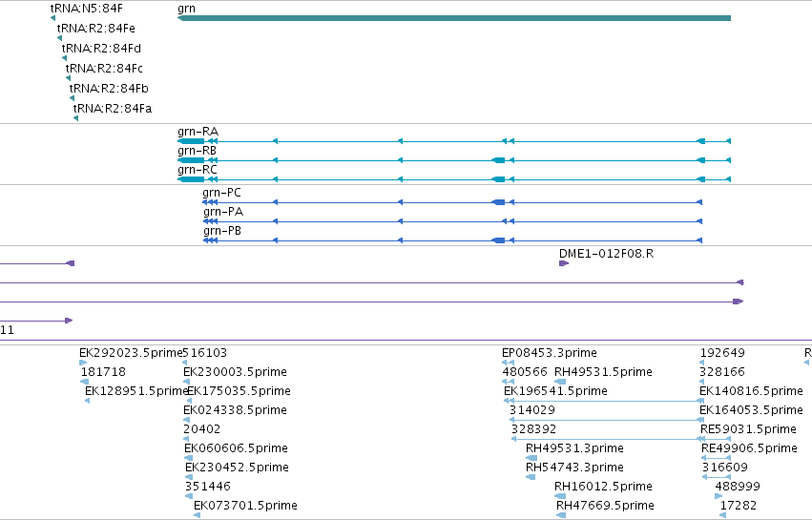This screenshot has height=520, width=812.
Task: Click EK230003.5prime in the EST track
Action: point(235,372)
